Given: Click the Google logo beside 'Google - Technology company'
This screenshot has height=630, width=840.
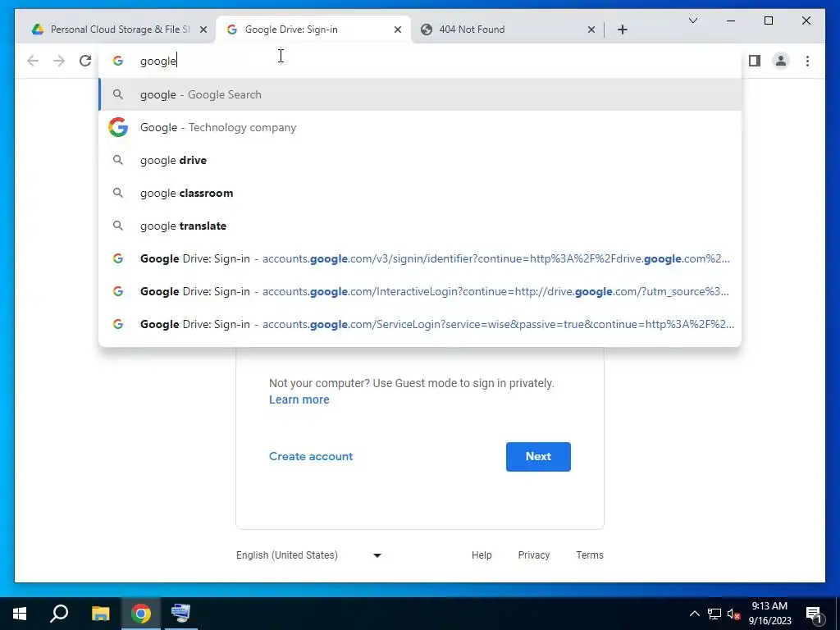Looking at the screenshot, I should pos(118,127).
